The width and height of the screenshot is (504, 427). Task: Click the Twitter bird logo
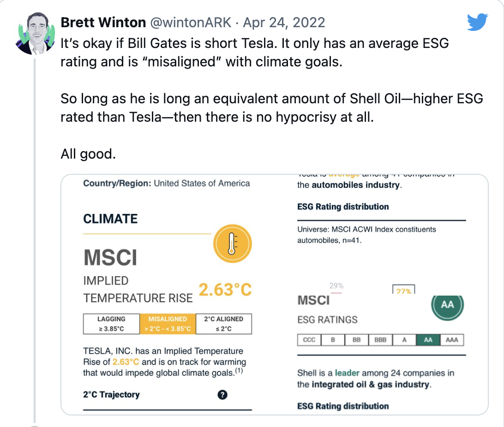477,22
